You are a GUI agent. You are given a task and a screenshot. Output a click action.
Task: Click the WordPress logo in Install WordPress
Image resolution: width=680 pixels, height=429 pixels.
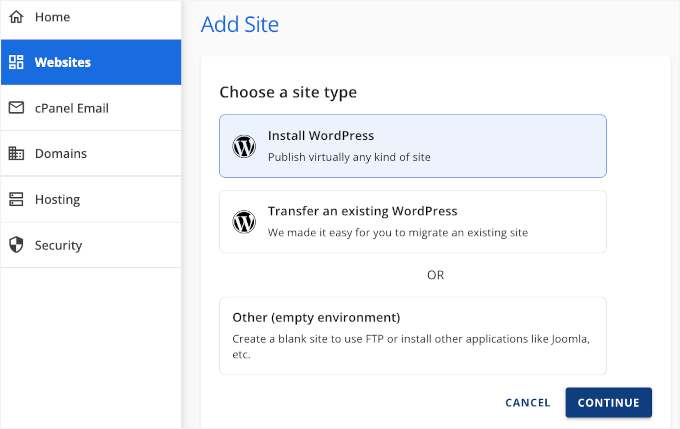[x=244, y=146]
